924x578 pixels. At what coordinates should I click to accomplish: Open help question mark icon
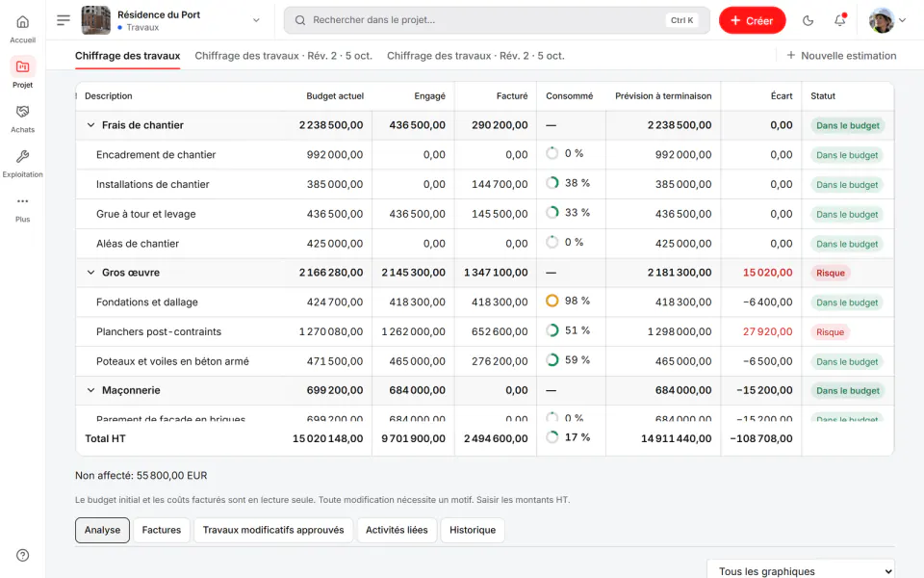pyautogui.click(x=22, y=555)
